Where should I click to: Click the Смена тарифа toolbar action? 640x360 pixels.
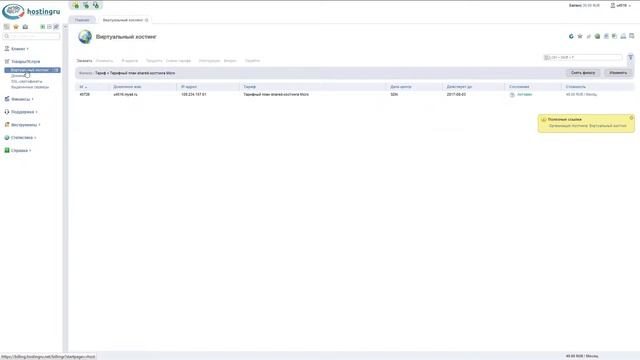point(178,60)
